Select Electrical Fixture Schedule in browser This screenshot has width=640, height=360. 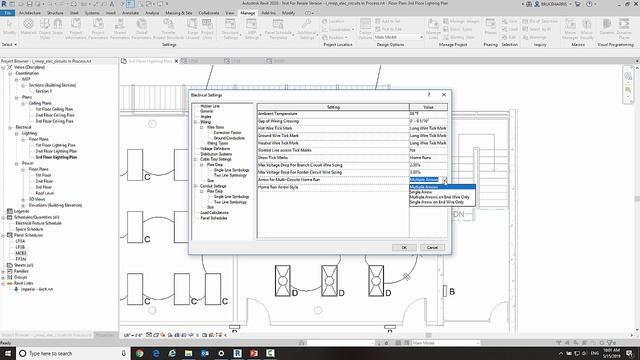pos(38,224)
